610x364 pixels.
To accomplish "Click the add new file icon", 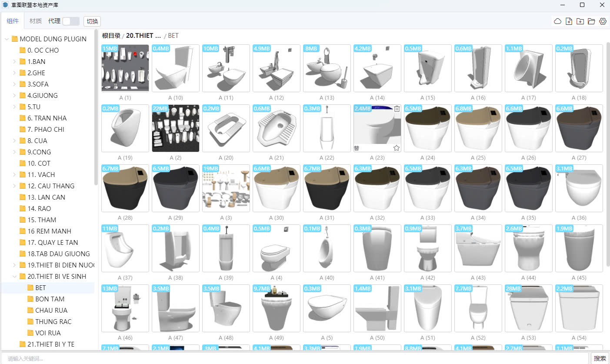I will click(569, 21).
